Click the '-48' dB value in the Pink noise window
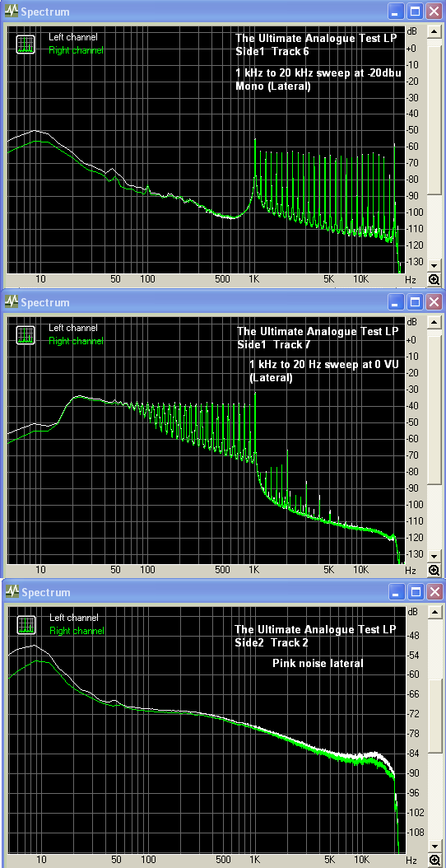Image resolution: width=446 pixels, height=868 pixels. [x=415, y=636]
